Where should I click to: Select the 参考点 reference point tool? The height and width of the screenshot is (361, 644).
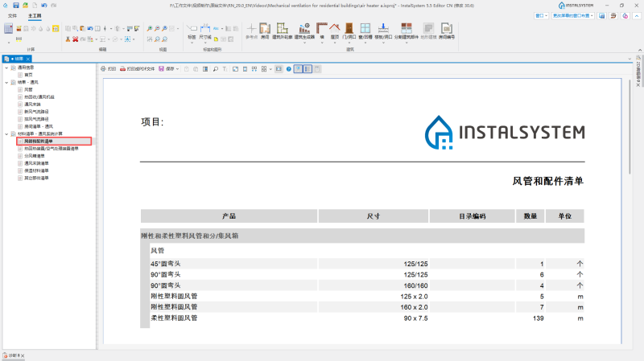point(251,31)
